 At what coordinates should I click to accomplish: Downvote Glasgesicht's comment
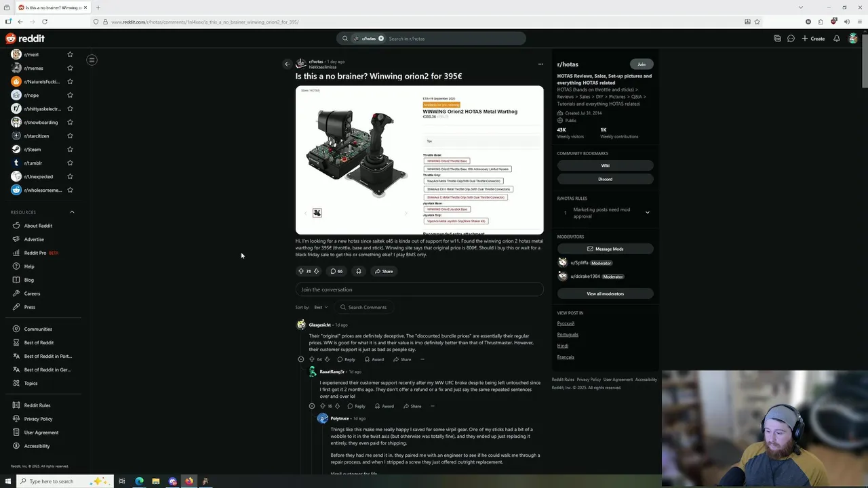pos(327,359)
